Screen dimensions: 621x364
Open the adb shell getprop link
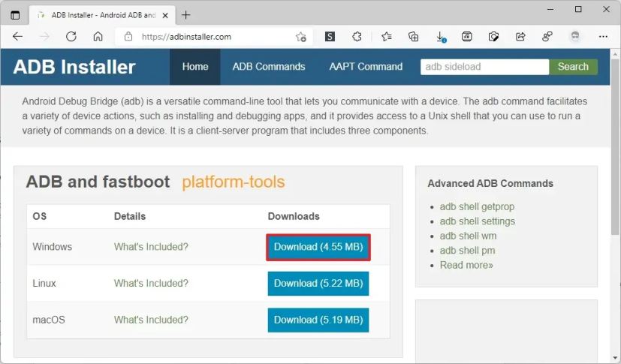[477, 206]
